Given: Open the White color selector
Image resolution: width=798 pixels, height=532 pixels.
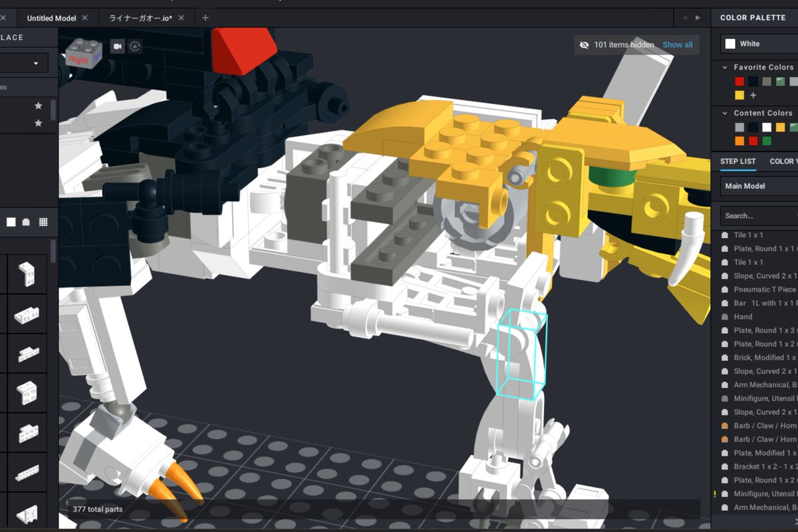Looking at the screenshot, I should (759, 44).
